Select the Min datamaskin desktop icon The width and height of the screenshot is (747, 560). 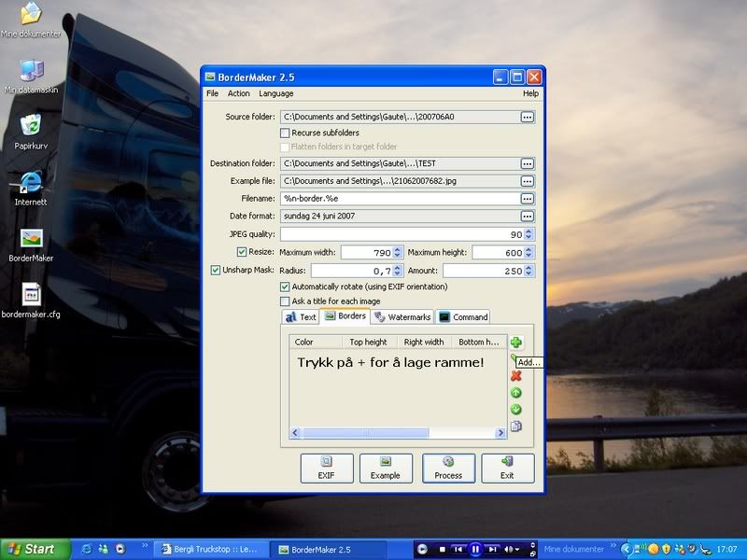coord(31,77)
